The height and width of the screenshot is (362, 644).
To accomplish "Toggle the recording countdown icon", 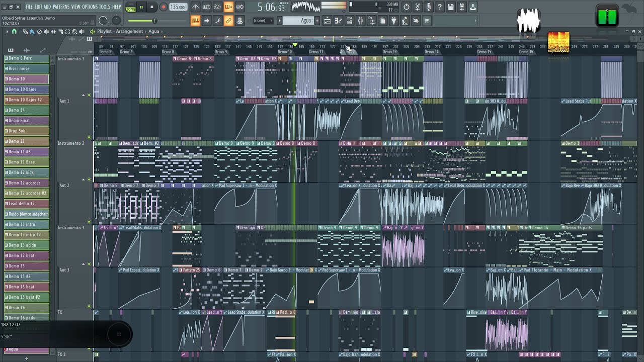I will [x=217, y=7].
